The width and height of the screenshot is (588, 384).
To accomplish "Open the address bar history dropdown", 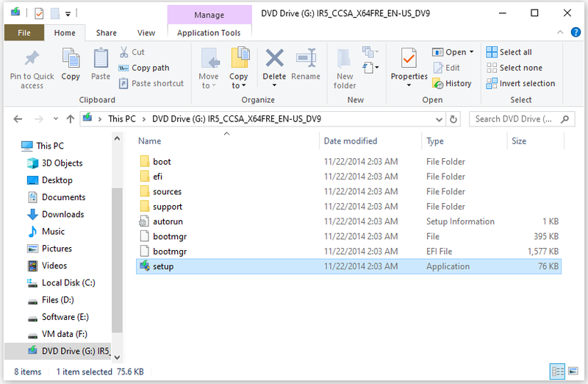I will click(x=439, y=120).
